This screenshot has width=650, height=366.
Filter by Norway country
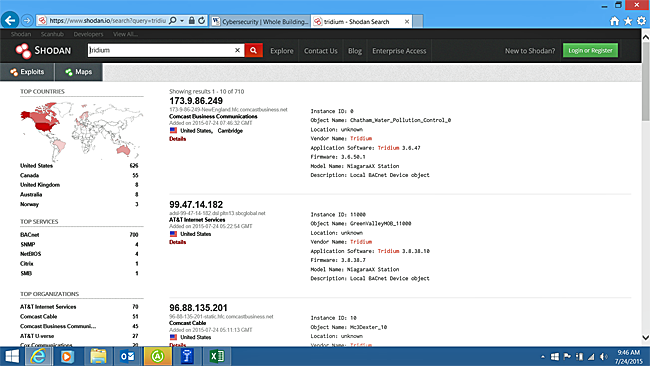[x=29, y=204]
